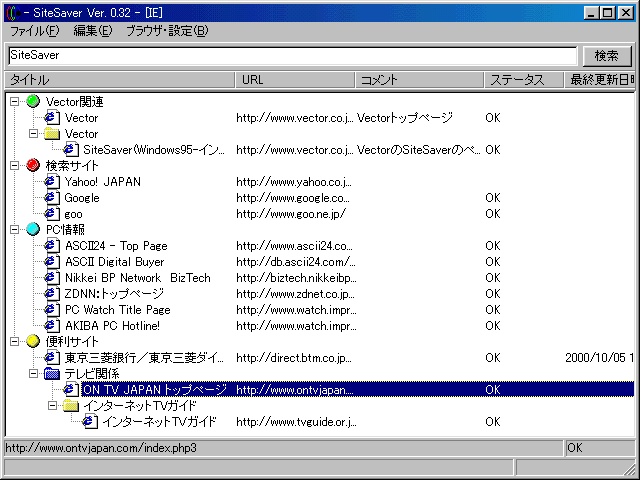This screenshot has width=640, height=480.
Task: Click the green ball icon of Vector関連
Action: (x=33, y=101)
